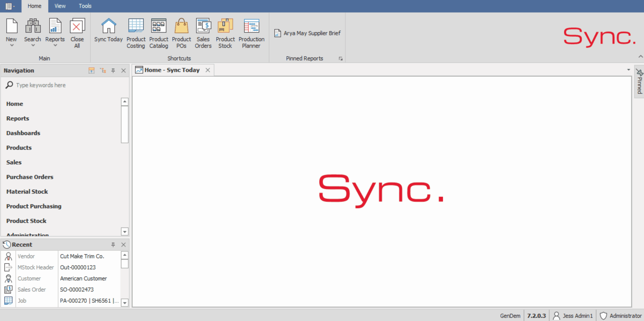Open recent job PA-000270

(x=89, y=300)
